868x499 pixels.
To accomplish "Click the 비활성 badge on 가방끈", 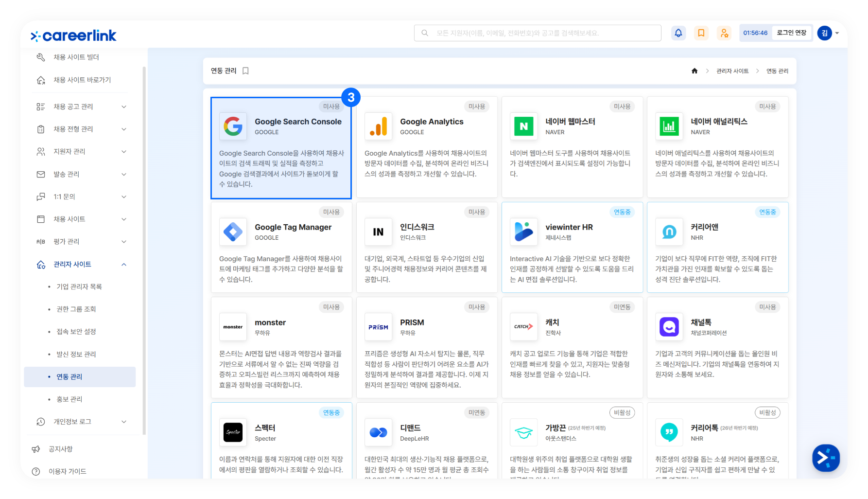I will pos(622,412).
